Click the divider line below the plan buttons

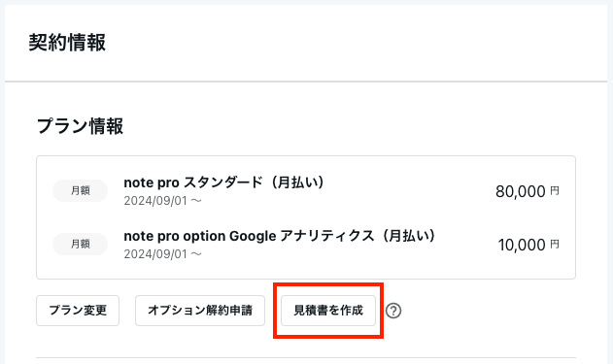pos(306,357)
